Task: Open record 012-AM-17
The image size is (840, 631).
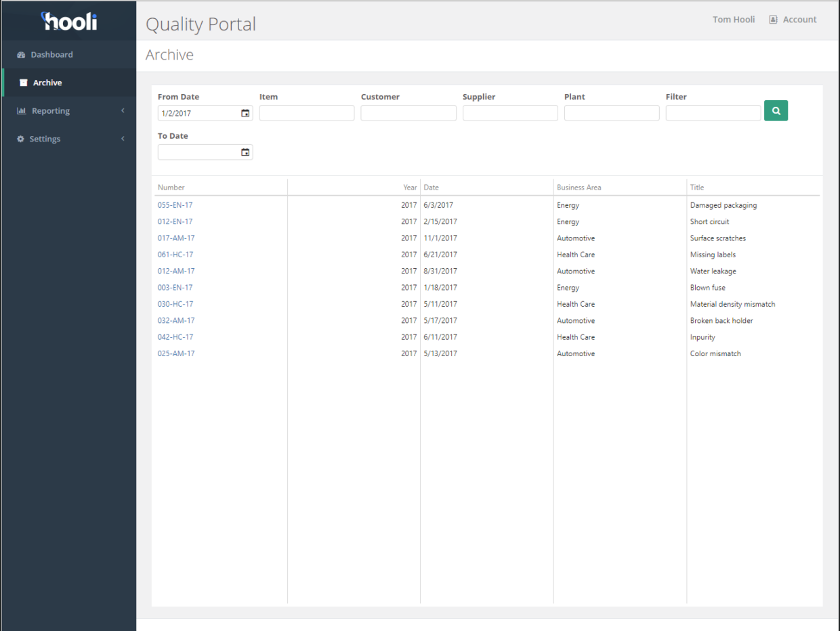Action: pyautogui.click(x=176, y=271)
